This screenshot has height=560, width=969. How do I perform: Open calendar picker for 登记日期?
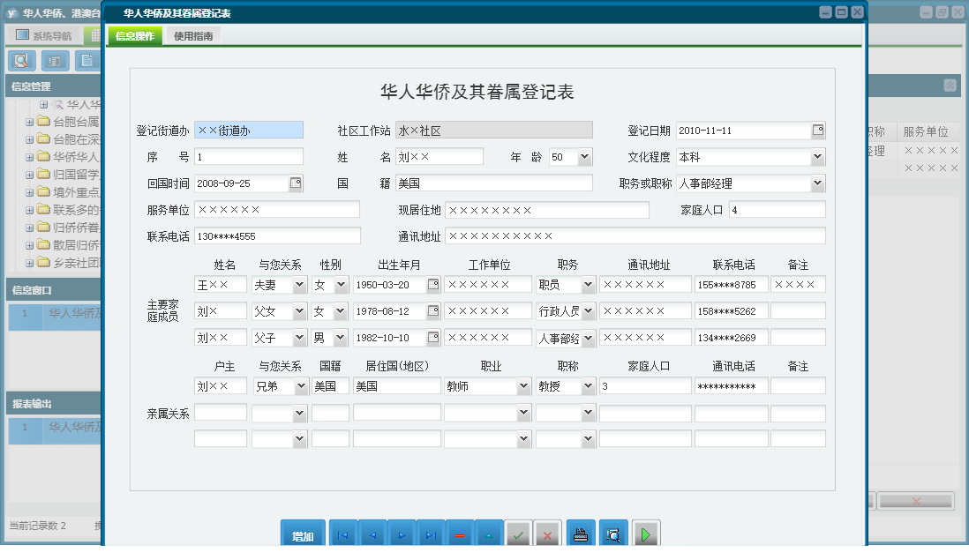pos(818,131)
